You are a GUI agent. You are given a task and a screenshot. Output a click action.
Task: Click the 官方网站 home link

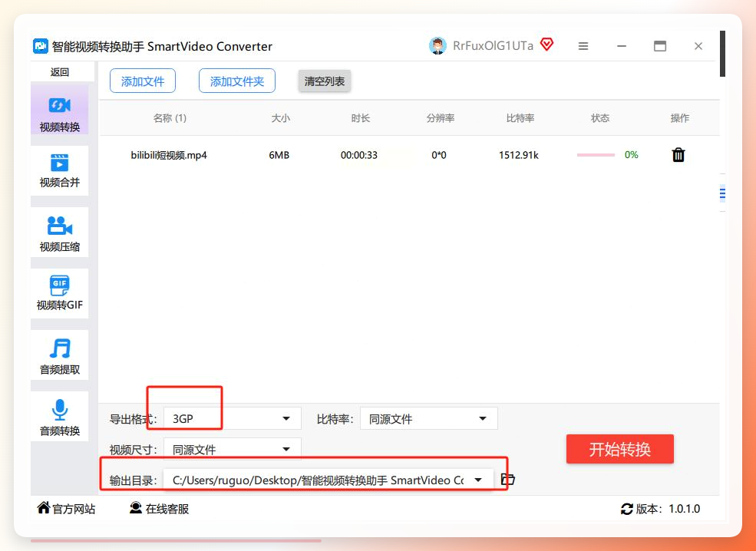click(x=67, y=509)
